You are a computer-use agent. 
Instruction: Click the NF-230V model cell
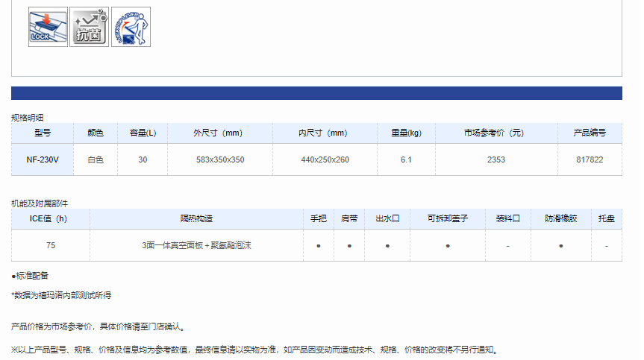click(x=43, y=160)
